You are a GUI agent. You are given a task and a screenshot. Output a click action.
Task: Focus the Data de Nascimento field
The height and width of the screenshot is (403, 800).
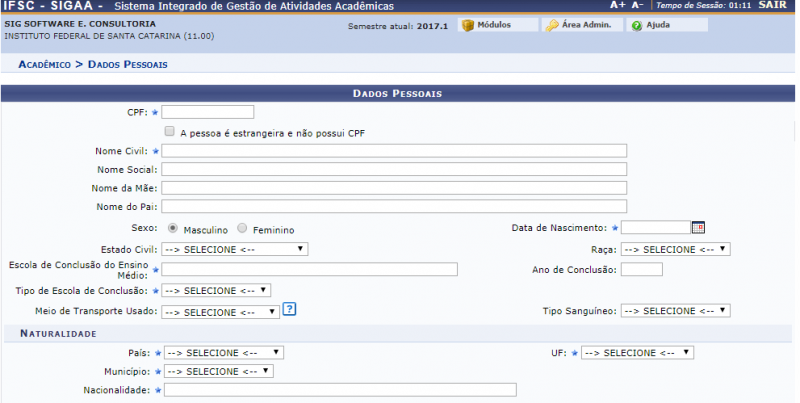655,228
